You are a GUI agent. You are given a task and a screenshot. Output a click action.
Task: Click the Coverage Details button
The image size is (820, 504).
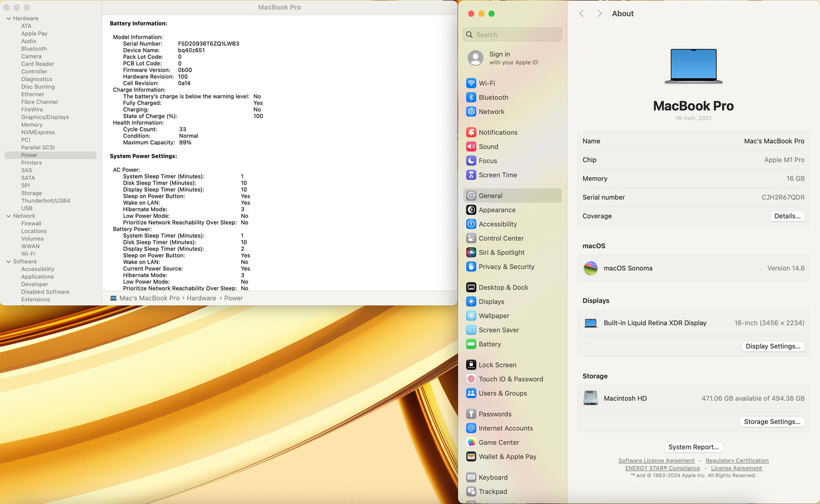tap(787, 216)
